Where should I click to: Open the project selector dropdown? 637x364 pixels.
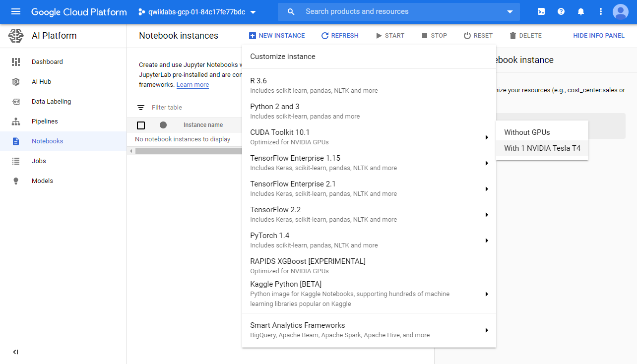click(x=197, y=12)
